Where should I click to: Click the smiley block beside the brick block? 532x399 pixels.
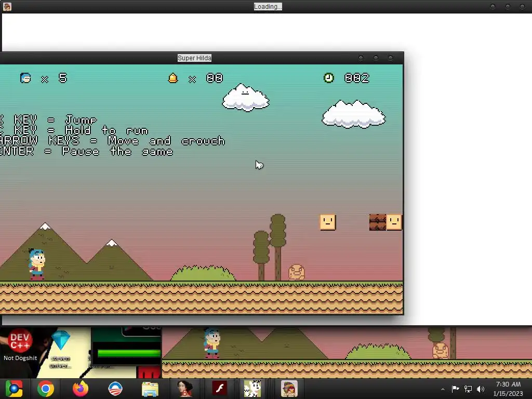pyautogui.click(x=394, y=222)
